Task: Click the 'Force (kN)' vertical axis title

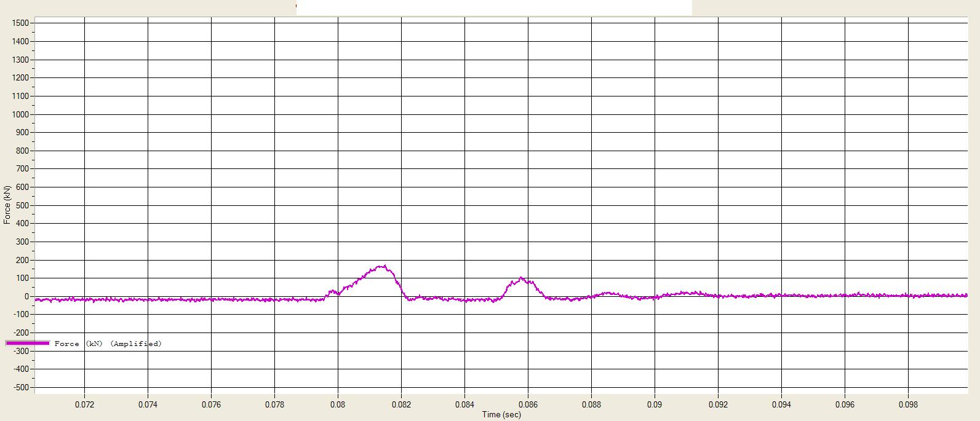Action: pos(7,205)
